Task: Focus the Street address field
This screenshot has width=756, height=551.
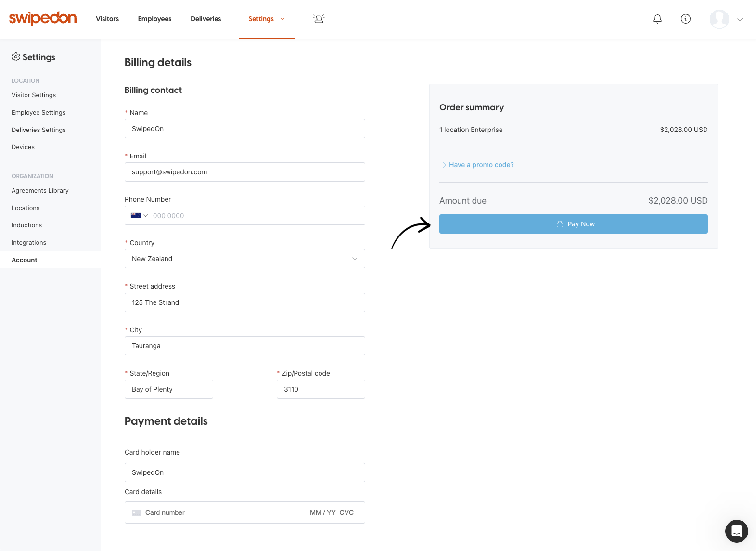Action: click(245, 302)
